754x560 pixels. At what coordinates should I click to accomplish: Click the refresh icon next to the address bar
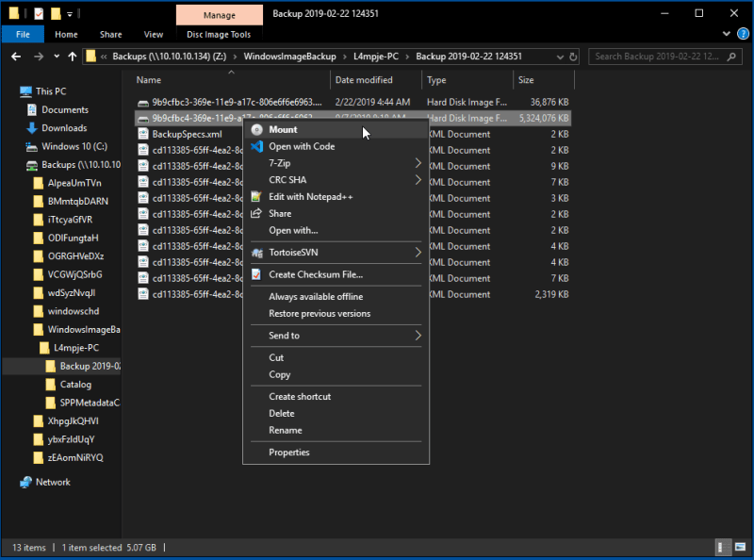tap(573, 57)
